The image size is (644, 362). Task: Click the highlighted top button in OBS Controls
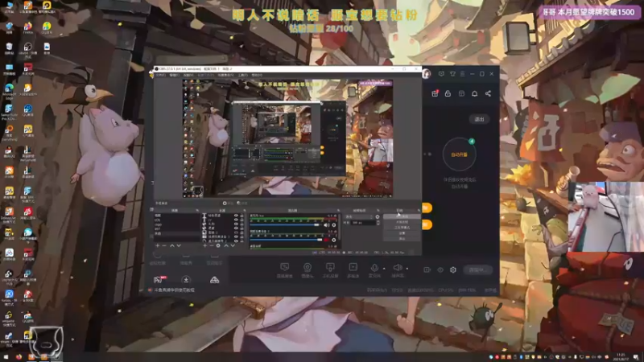(x=402, y=216)
